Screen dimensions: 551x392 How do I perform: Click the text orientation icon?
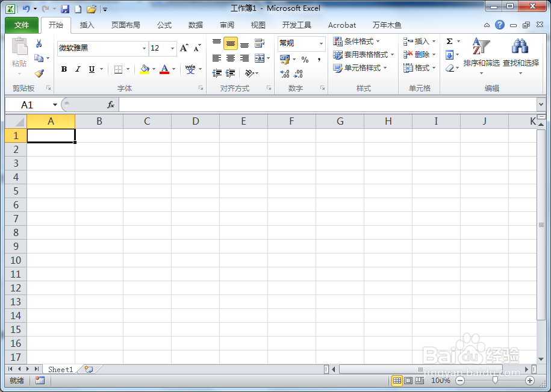249,73
